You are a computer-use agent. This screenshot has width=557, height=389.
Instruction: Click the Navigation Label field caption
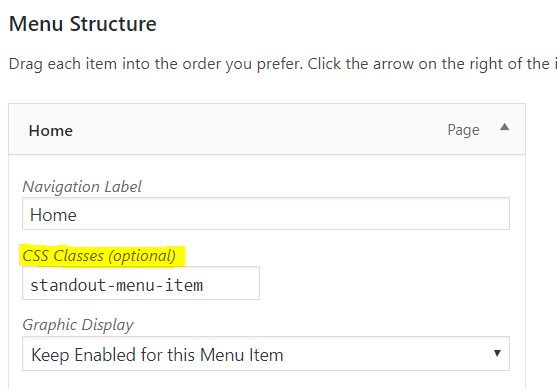[x=82, y=187]
